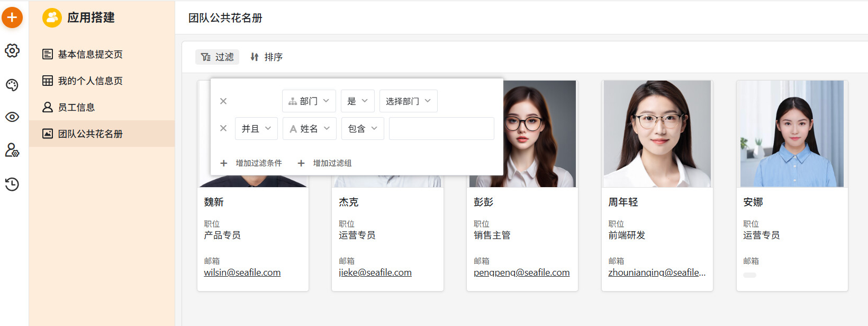
Task: Click the orange plus add button
Action: click(x=12, y=17)
